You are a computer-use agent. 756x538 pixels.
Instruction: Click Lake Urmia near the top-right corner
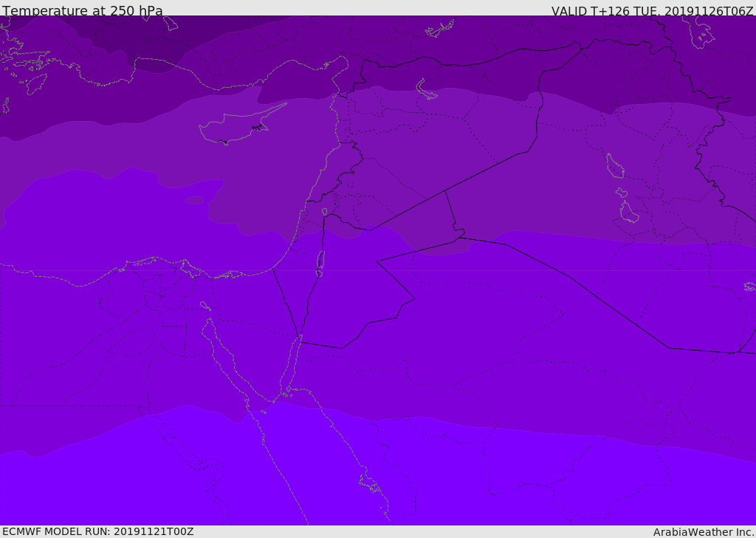click(x=702, y=32)
